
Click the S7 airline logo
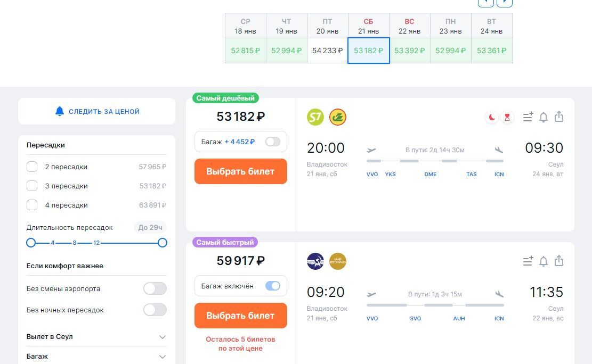click(315, 117)
